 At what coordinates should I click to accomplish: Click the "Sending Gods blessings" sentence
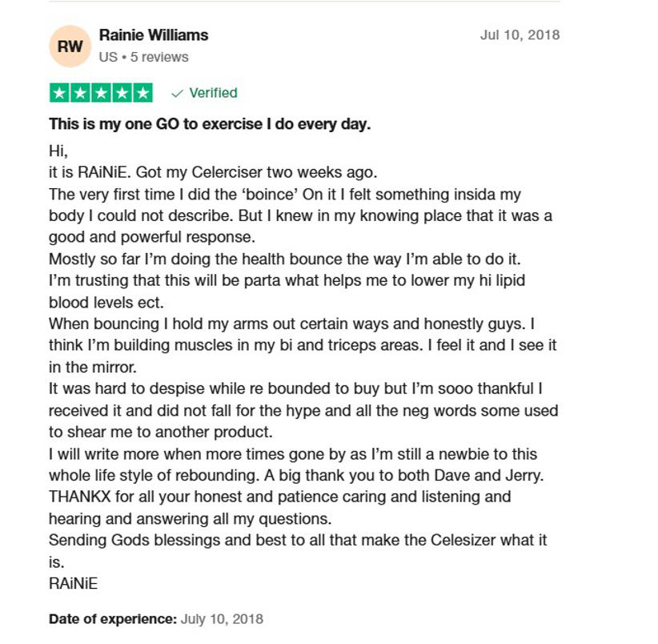click(x=298, y=540)
